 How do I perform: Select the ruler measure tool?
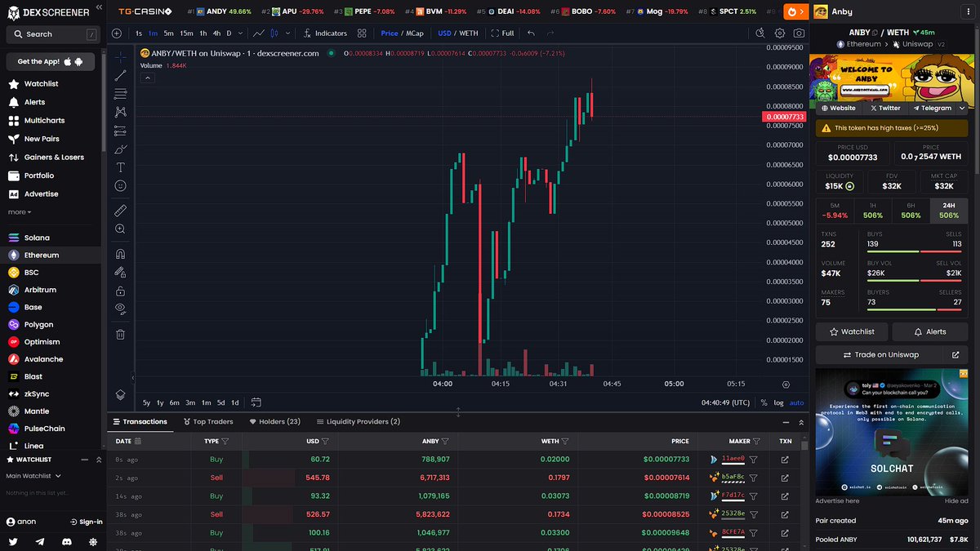[x=120, y=211]
